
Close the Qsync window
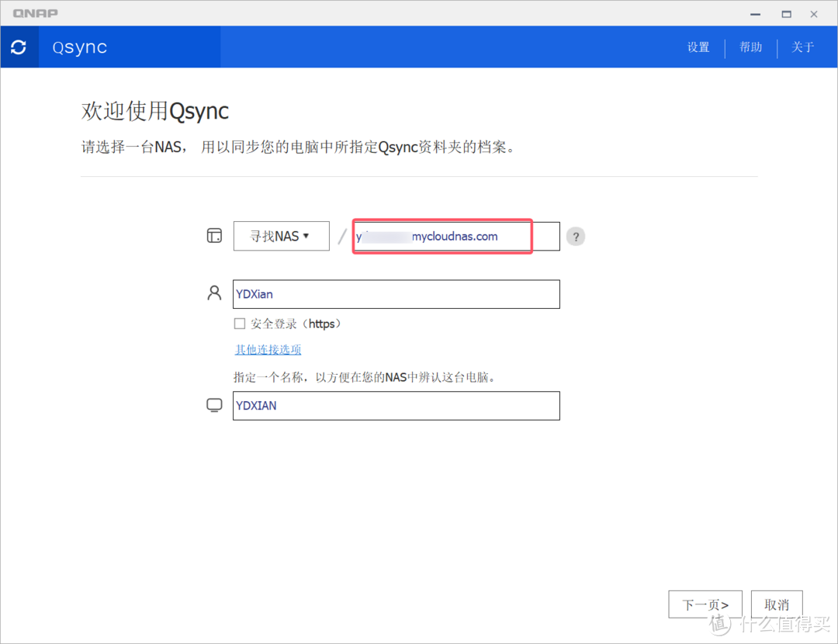(814, 13)
